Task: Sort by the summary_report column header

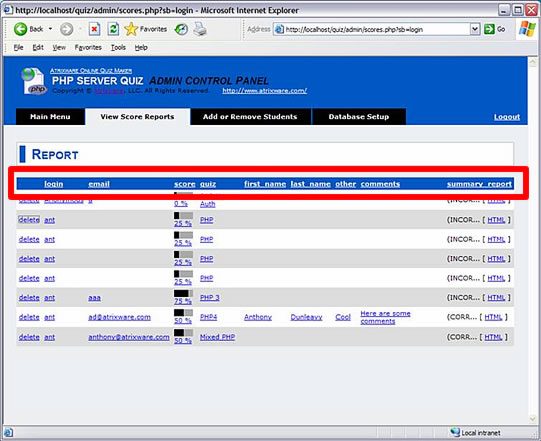Action: (x=479, y=184)
